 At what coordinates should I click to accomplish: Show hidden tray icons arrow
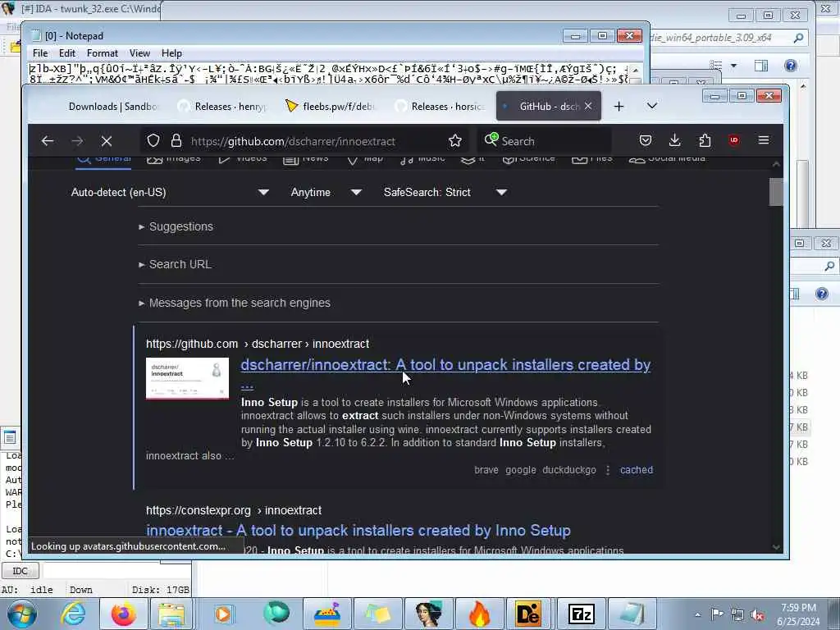point(697,615)
